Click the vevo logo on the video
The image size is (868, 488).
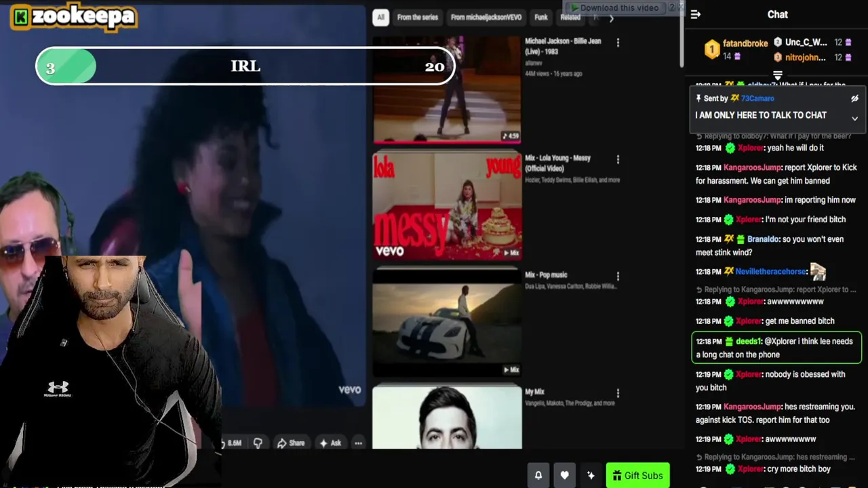(x=350, y=390)
